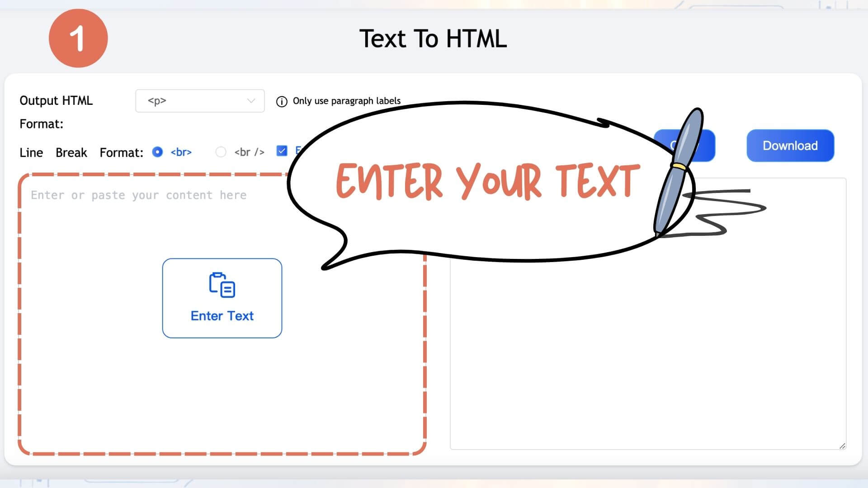Screen dimensions: 868x488
Task: Select the <br> radio button
Action: [157, 151]
